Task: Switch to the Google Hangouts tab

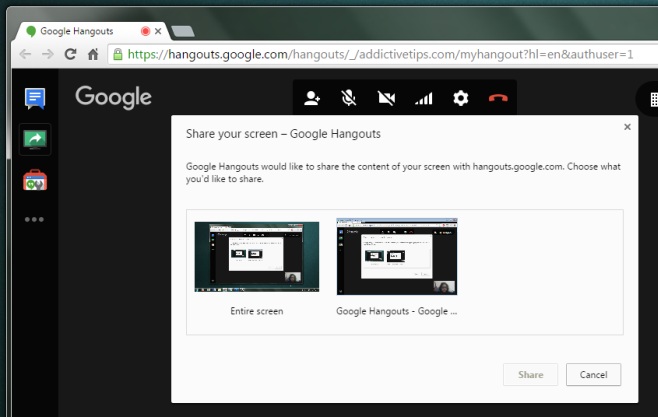Action: [90, 31]
